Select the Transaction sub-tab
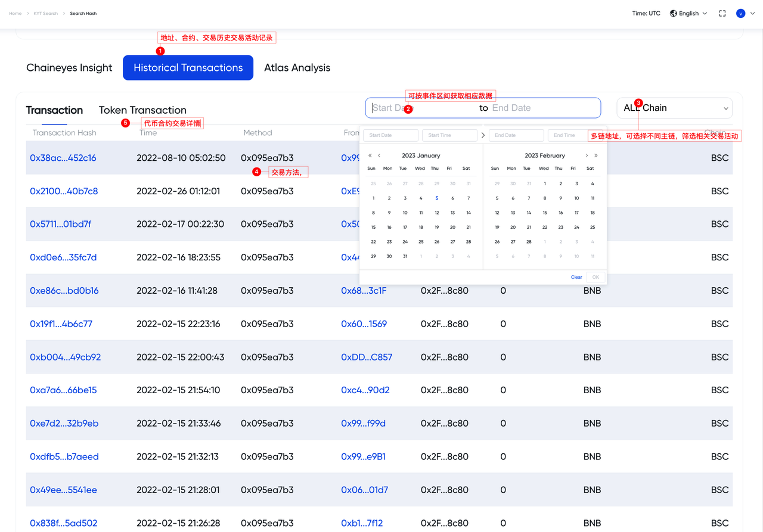This screenshot has height=532, width=763. pos(54,110)
